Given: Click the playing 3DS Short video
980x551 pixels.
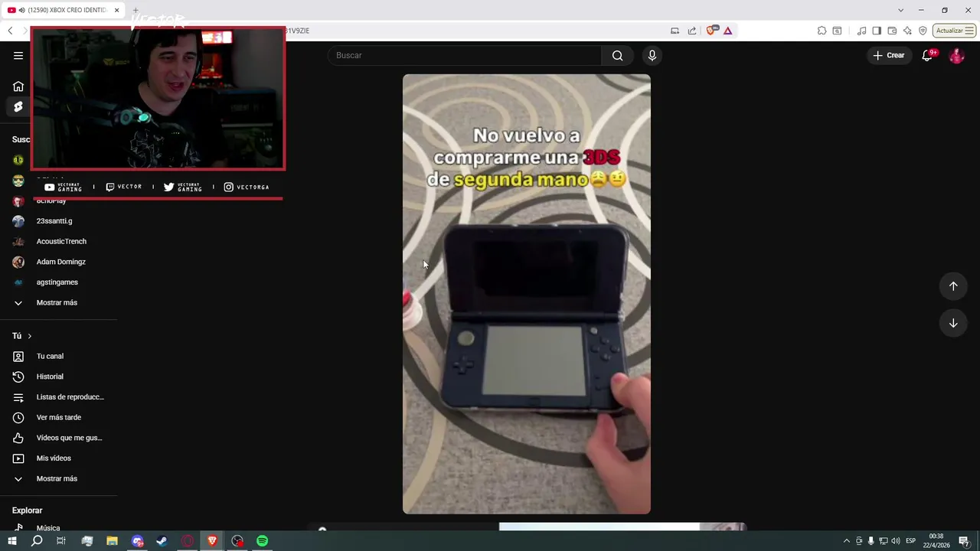Looking at the screenshot, I should 527,294.
